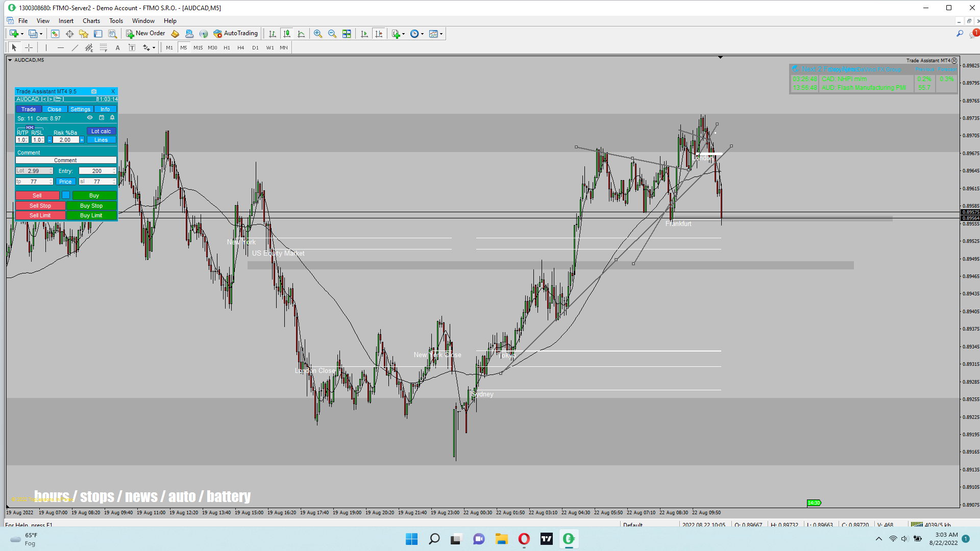Open the Charts menu
Screen dimensions: 980x551
pos(91,21)
